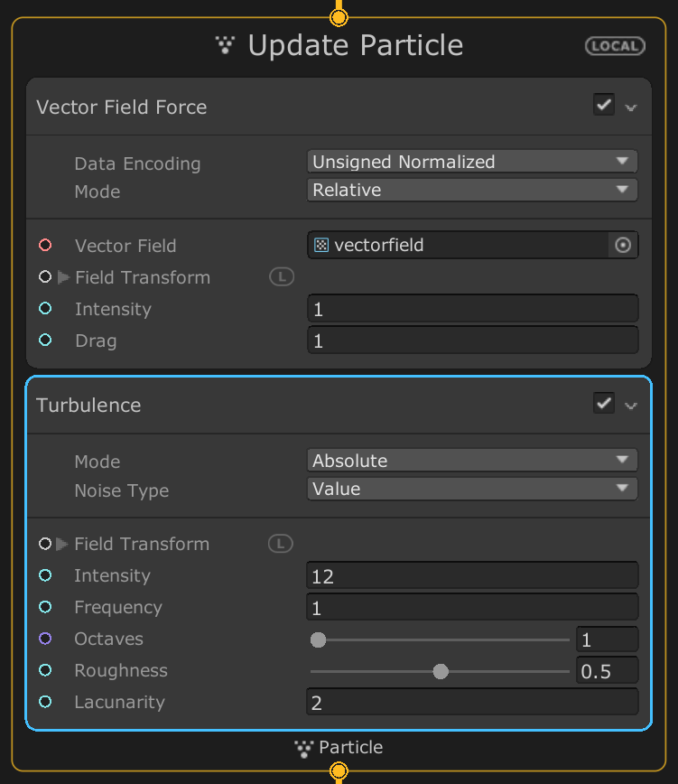Click the Vector Field input port

[45, 245]
